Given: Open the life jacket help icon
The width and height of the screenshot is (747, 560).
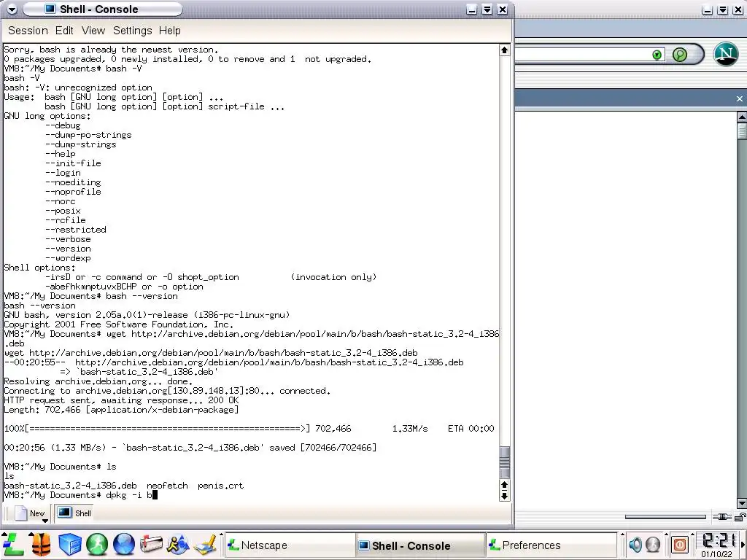Looking at the screenshot, I should [x=41, y=545].
